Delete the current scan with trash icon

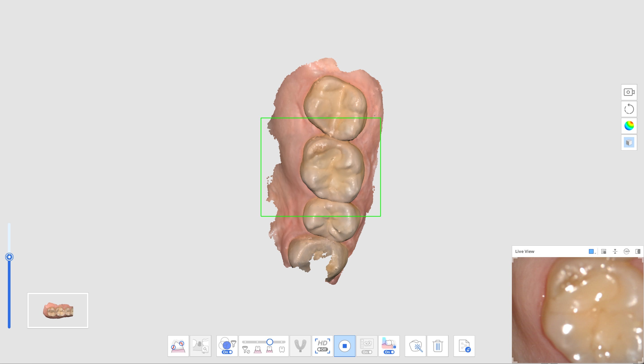coord(438,346)
